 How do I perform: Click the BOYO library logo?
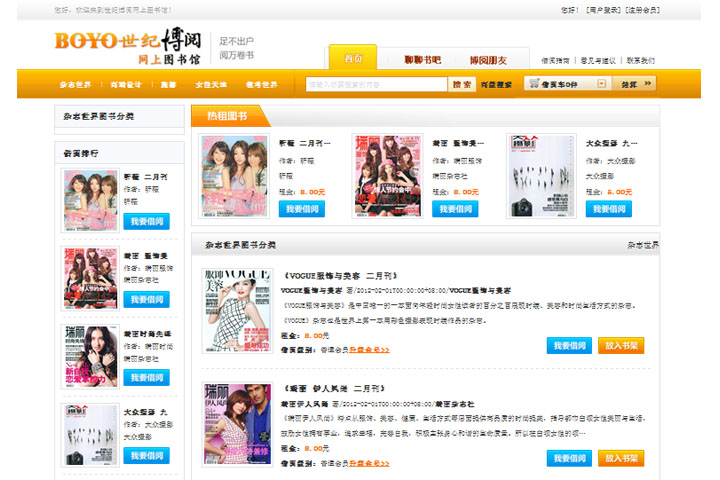[128, 45]
